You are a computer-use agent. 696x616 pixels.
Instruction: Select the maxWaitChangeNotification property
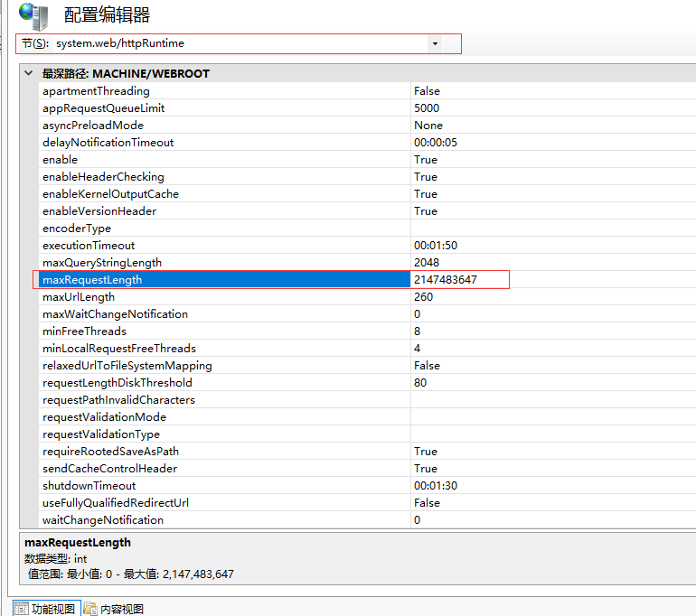click(x=115, y=314)
